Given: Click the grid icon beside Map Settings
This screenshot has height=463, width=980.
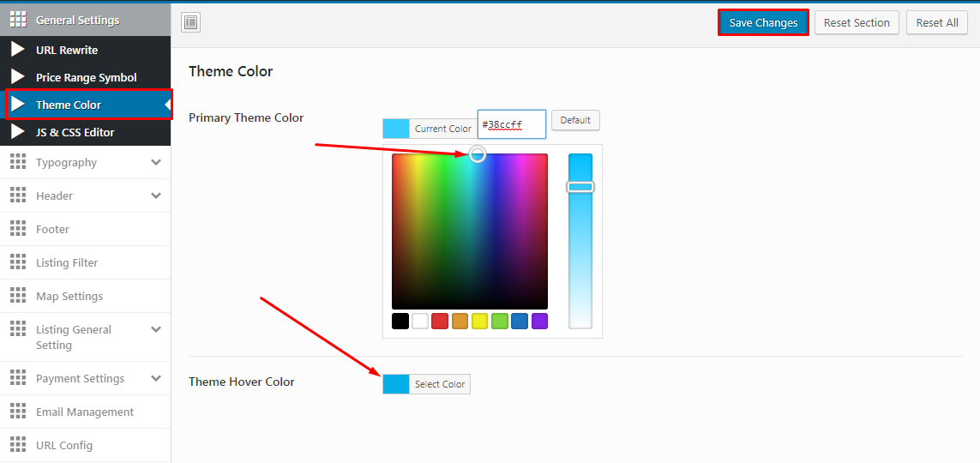Looking at the screenshot, I should coord(18,296).
